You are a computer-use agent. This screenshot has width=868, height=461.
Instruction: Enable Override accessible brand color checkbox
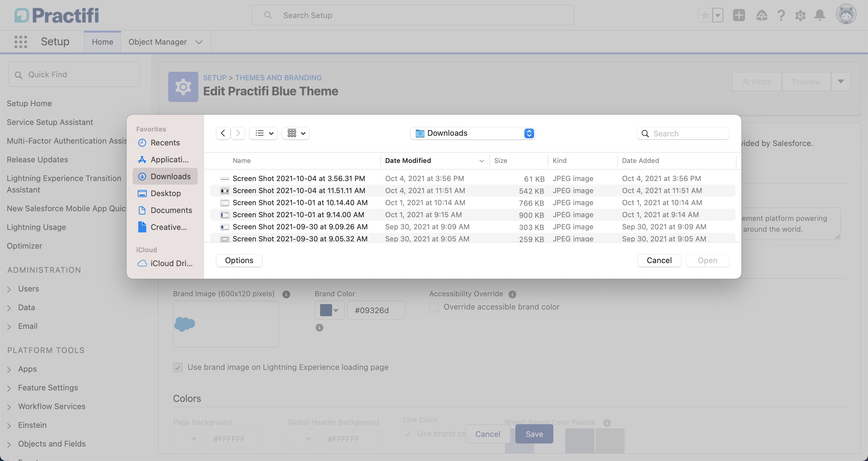(x=434, y=307)
